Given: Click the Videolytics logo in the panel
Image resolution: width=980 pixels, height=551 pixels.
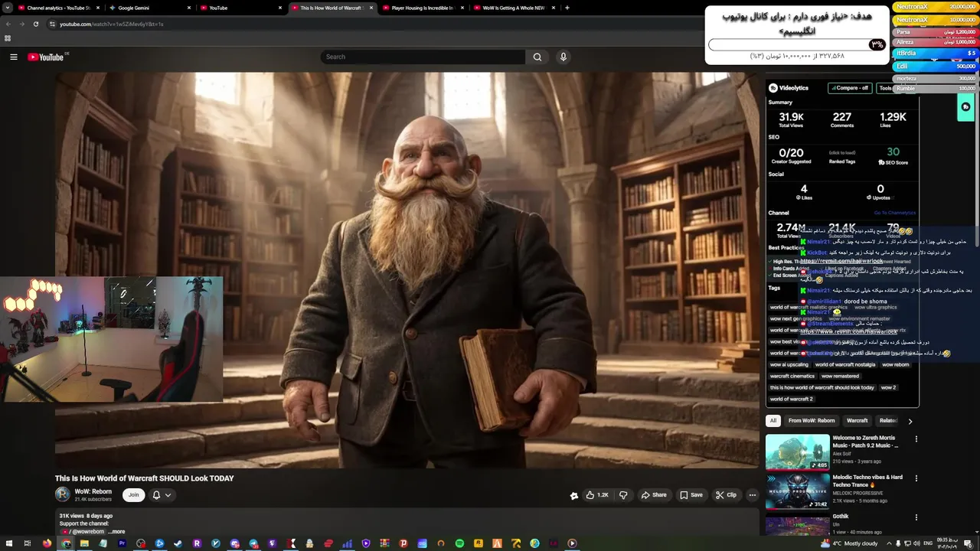Looking at the screenshot, I should pyautogui.click(x=789, y=88).
